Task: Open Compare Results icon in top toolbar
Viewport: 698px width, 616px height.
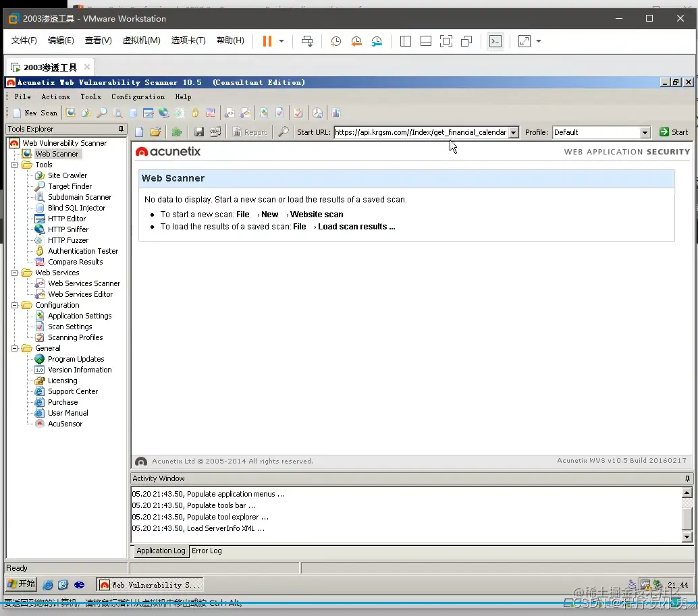Action: pos(211,113)
